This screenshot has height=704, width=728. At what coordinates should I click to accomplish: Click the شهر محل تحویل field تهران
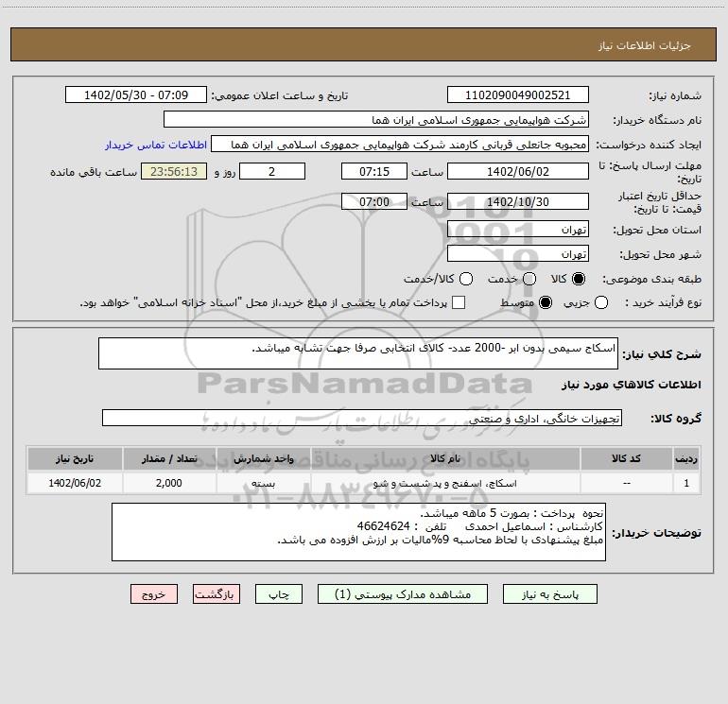518,253
